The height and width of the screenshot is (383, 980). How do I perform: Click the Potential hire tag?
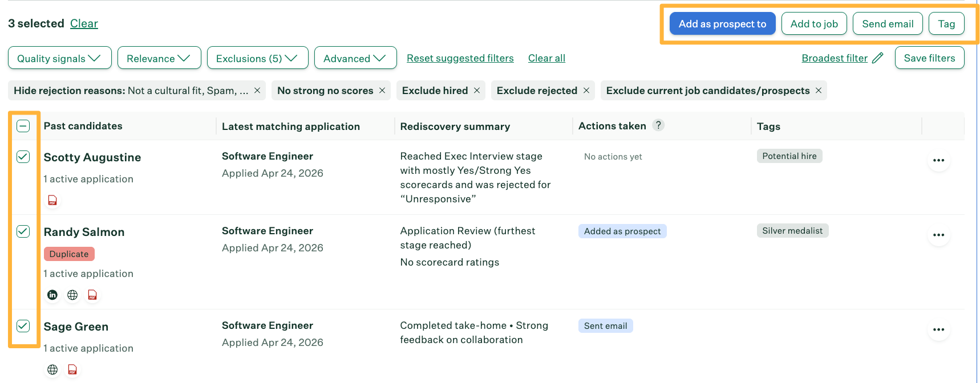[789, 156]
